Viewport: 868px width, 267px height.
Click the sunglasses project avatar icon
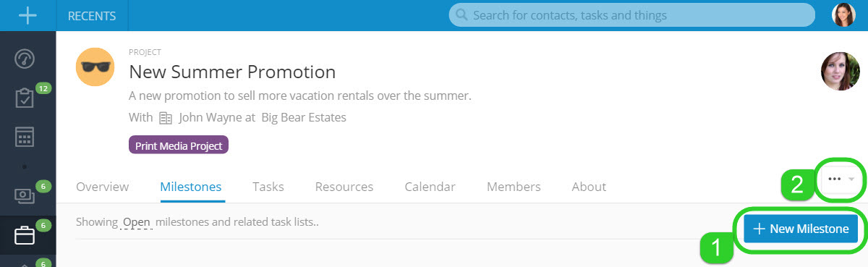pos(95,67)
